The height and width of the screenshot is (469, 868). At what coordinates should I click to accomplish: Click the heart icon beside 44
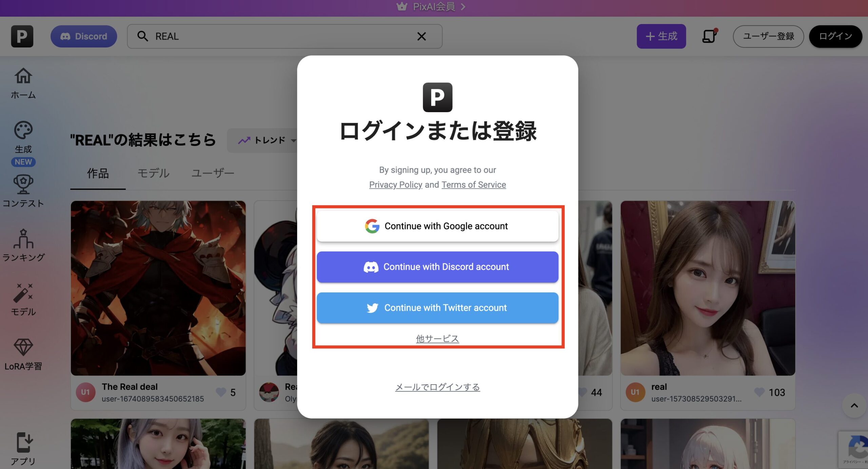(583, 392)
